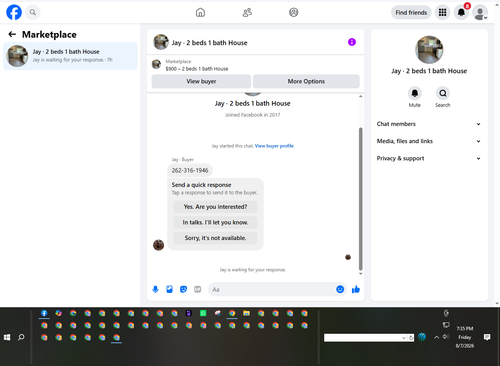Viewport: 500px width, 366px height.
Task: Open the GIF picker icon
Action: point(198,289)
